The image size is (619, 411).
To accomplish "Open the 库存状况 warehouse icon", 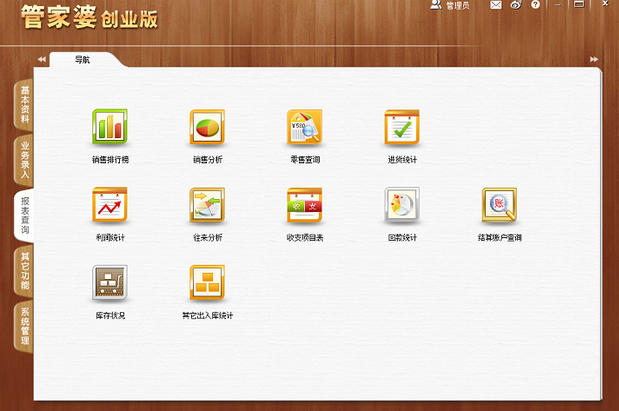I will pyautogui.click(x=110, y=282).
